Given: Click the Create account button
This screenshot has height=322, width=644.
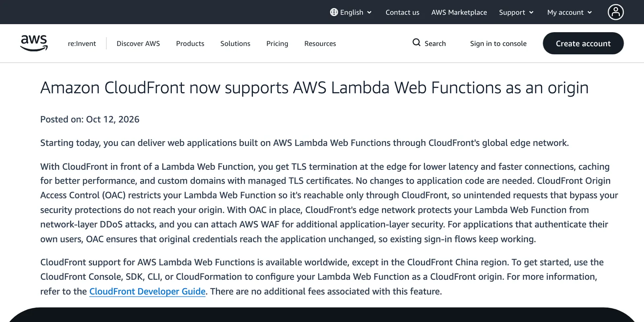Looking at the screenshot, I should (583, 43).
